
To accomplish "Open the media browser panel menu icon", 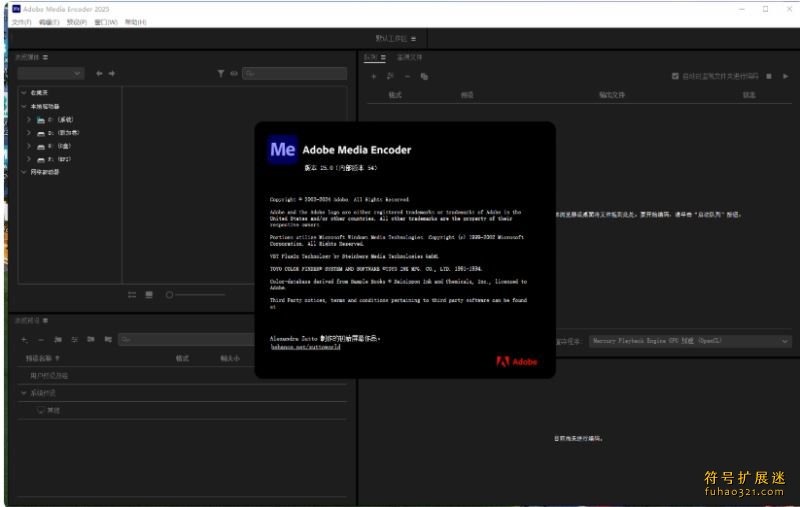I will tap(45, 57).
